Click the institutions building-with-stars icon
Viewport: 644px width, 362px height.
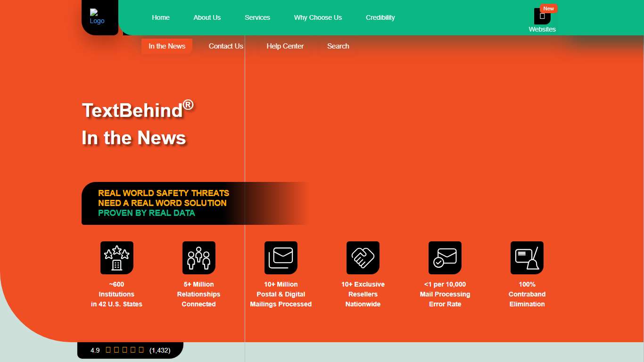click(117, 258)
